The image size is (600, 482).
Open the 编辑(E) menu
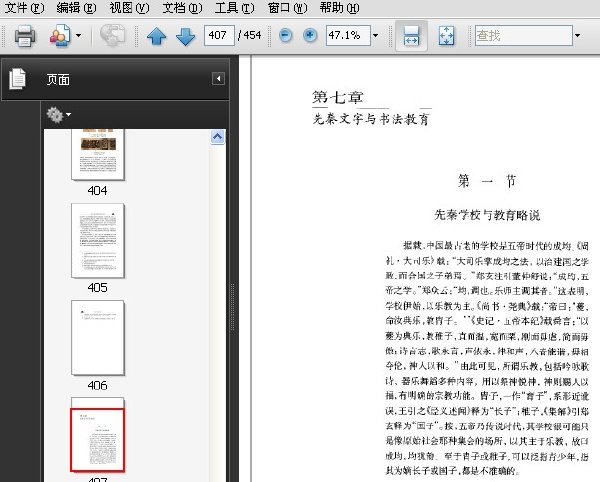(76, 8)
